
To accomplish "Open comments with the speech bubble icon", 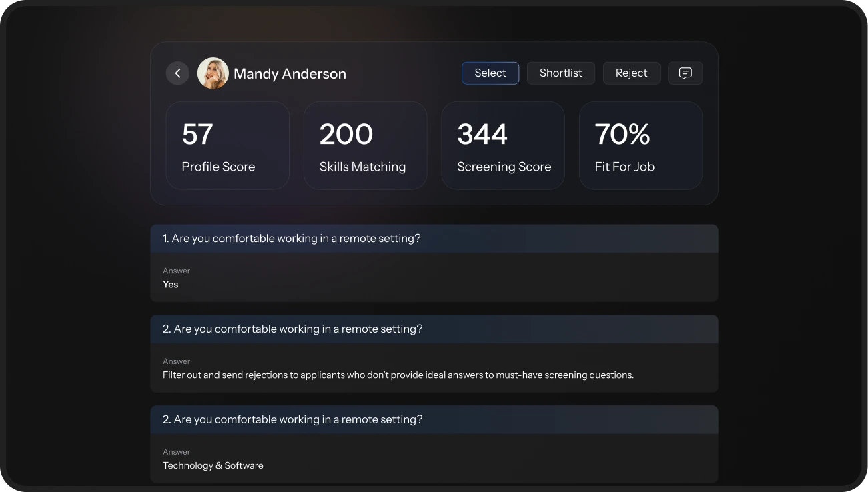I will click(x=685, y=73).
